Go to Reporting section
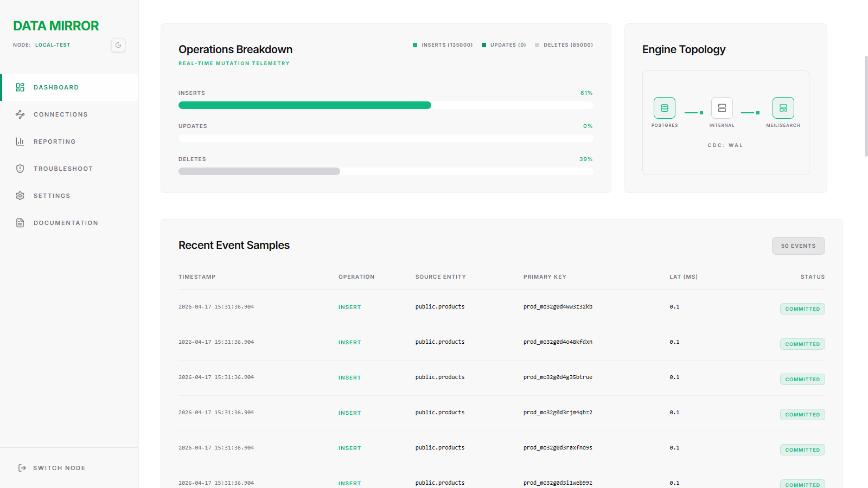Viewport: 868px width, 488px height. pos(69,142)
